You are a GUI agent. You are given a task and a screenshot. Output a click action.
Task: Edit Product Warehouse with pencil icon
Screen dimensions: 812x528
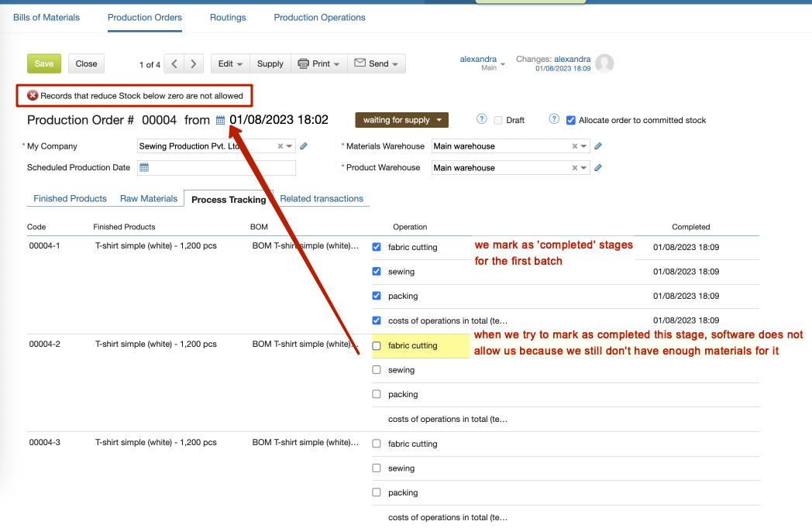click(598, 168)
